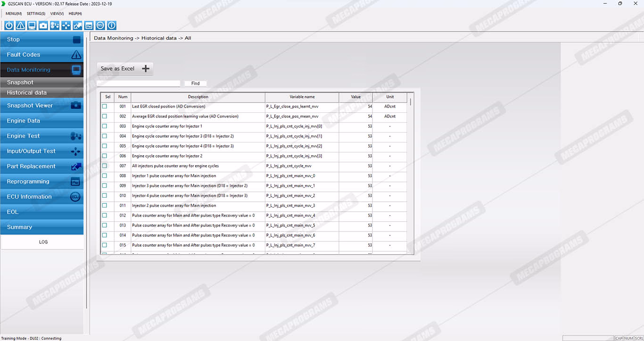Click the info circle toolbar icon
Screen dimensions: 644x341
pyautogui.click(x=112, y=25)
